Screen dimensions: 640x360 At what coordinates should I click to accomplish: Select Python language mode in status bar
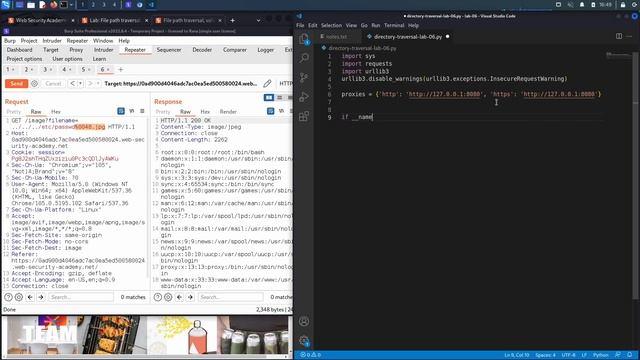[x=600, y=355]
